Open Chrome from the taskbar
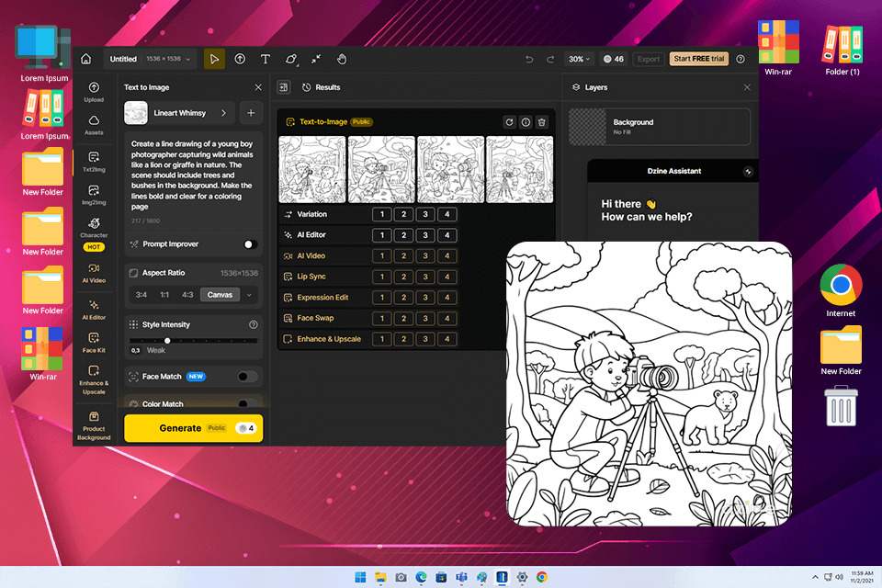The height and width of the screenshot is (588, 882). [x=542, y=577]
